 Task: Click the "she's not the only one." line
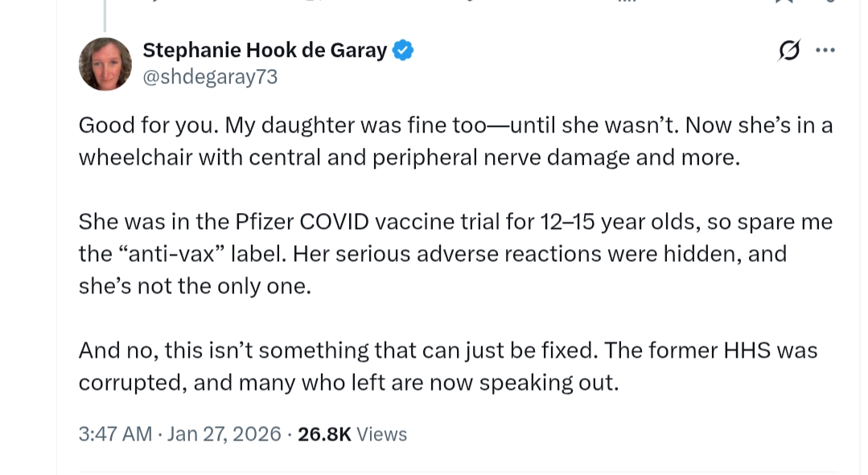coord(194,286)
